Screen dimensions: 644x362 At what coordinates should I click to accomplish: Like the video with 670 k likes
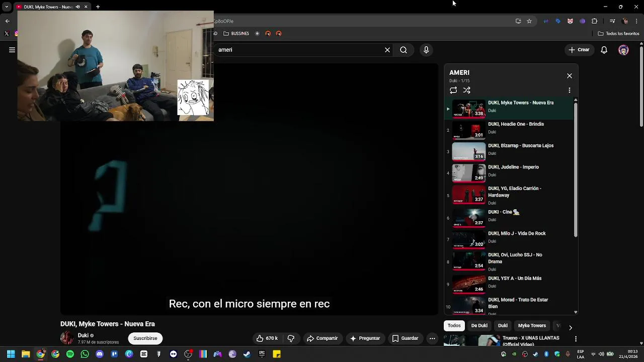pyautogui.click(x=267, y=338)
